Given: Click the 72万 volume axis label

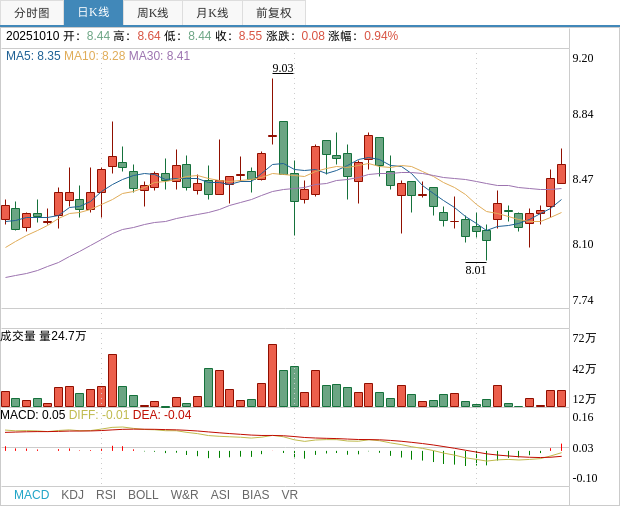Looking at the screenshot, I should click(x=584, y=338).
